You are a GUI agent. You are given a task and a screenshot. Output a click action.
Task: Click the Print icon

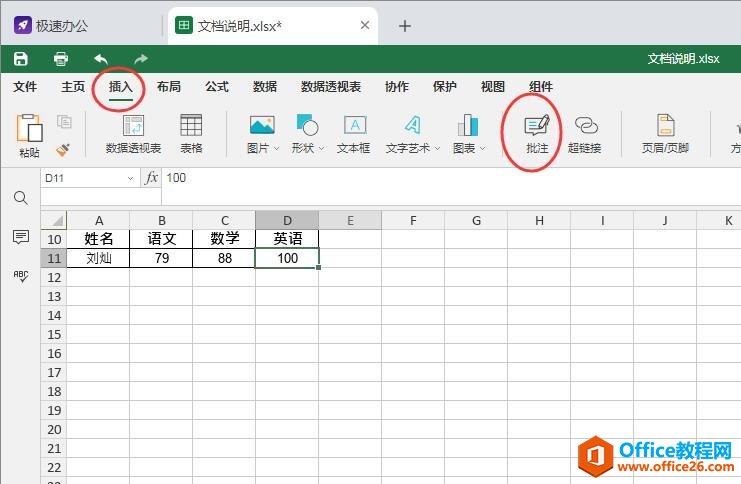pyautogui.click(x=61, y=59)
